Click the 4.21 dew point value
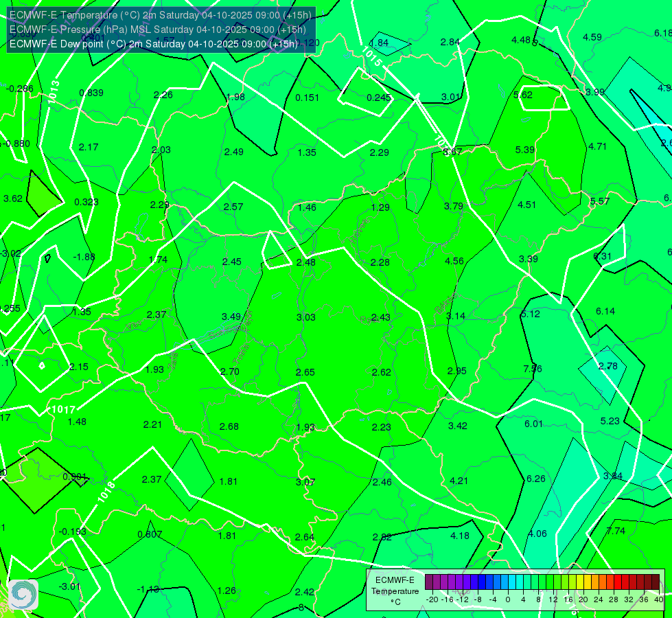 459,481
